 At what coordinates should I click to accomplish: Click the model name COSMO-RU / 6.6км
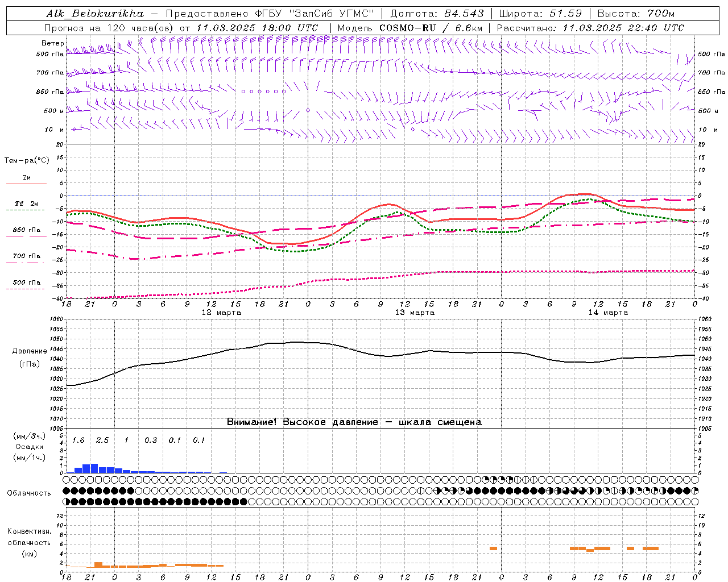click(x=431, y=28)
